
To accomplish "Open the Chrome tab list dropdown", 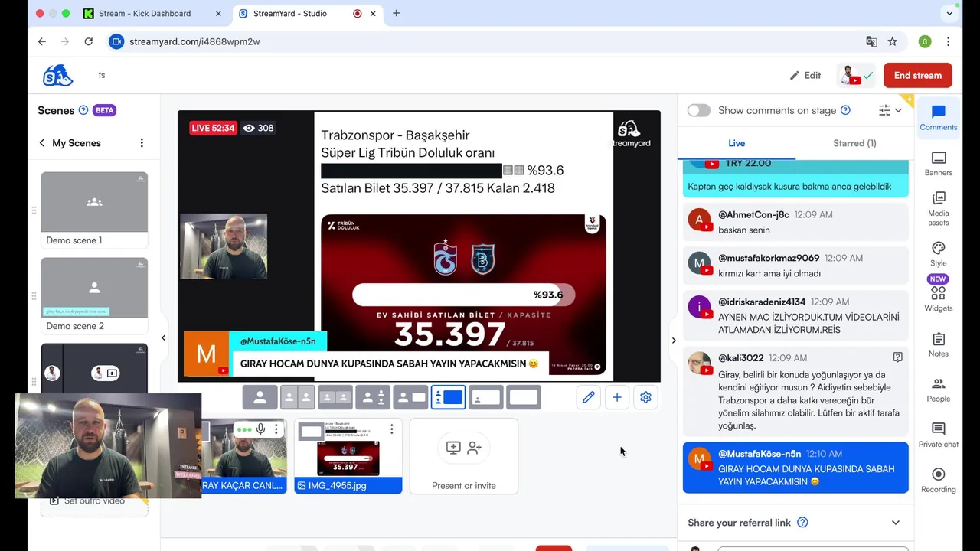I will pos(949,13).
